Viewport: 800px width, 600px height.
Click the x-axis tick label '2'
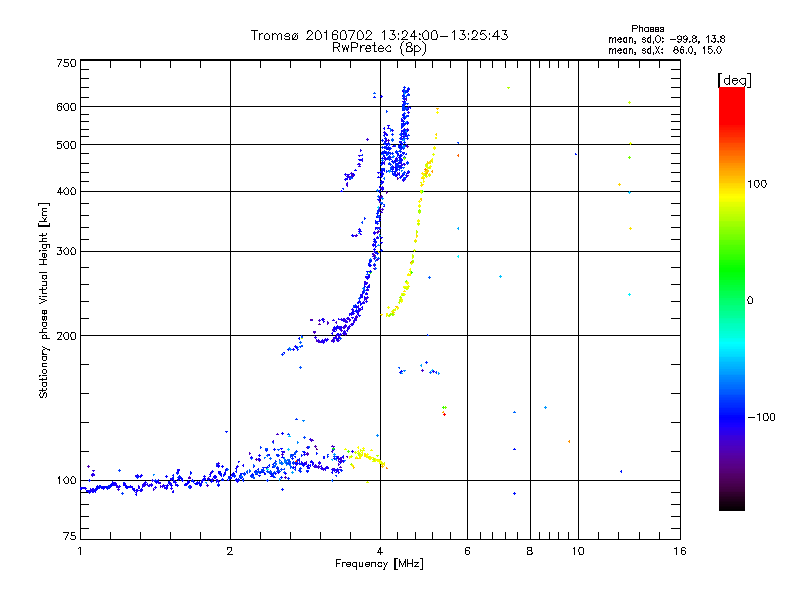(x=230, y=551)
